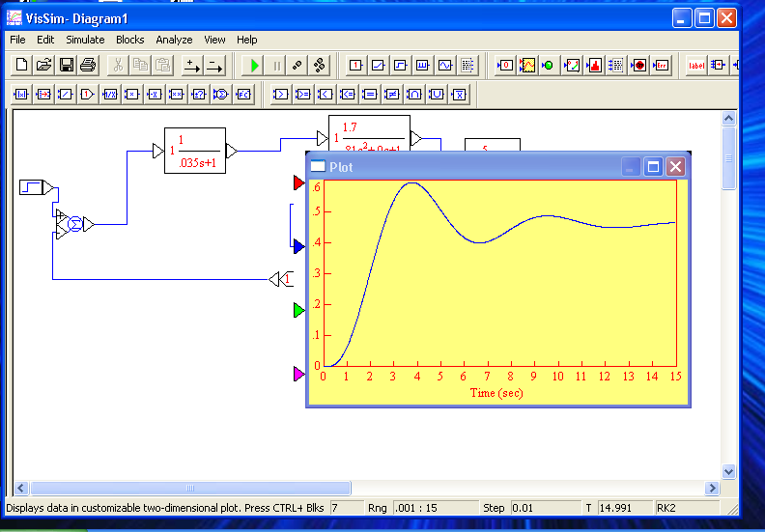Insert the not-equal comparison block
The height and width of the screenshot is (532, 765).
click(x=392, y=95)
